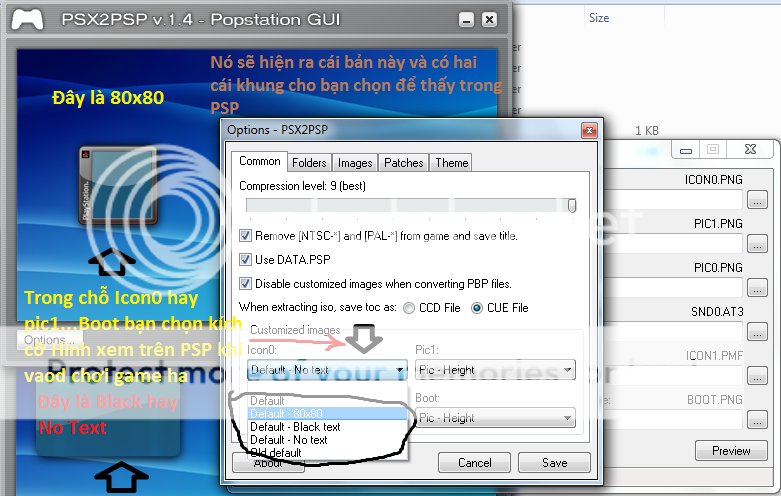This screenshot has width=781, height=496.
Task: Minimize the images panel window on the right
Action: (x=686, y=149)
